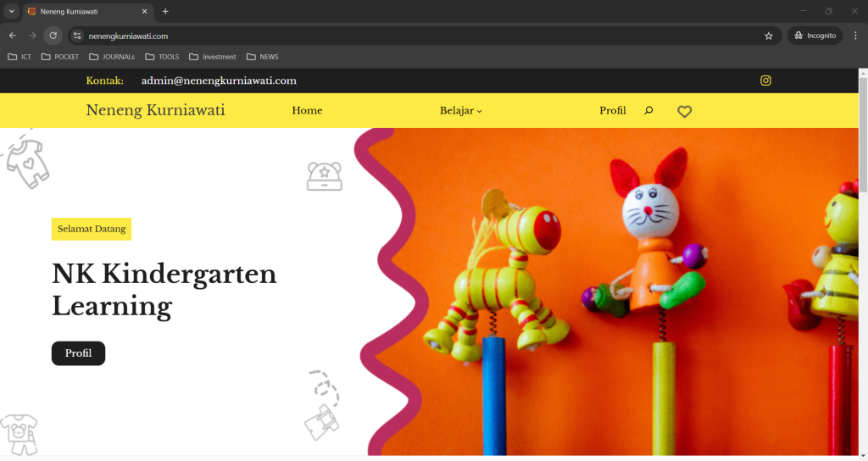The width and height of the screenshot is (868, 461).
Task: Click the browser back arrow
Action: tap(12, 36)
